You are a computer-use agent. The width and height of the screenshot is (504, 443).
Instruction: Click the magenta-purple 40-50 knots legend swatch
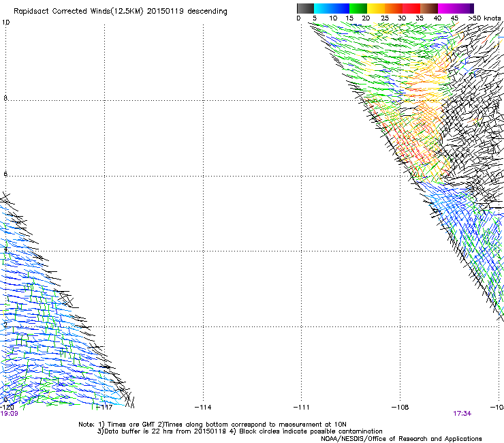456,8
